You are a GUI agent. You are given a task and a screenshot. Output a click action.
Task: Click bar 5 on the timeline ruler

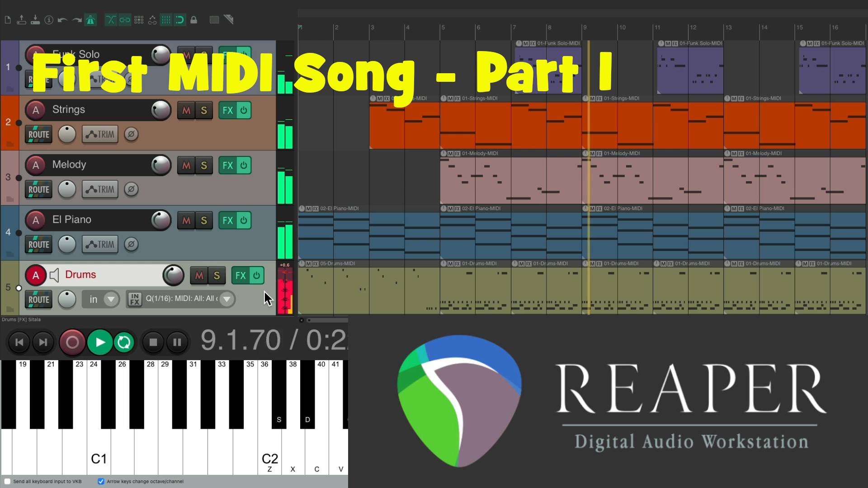click(x=443, y=28)
